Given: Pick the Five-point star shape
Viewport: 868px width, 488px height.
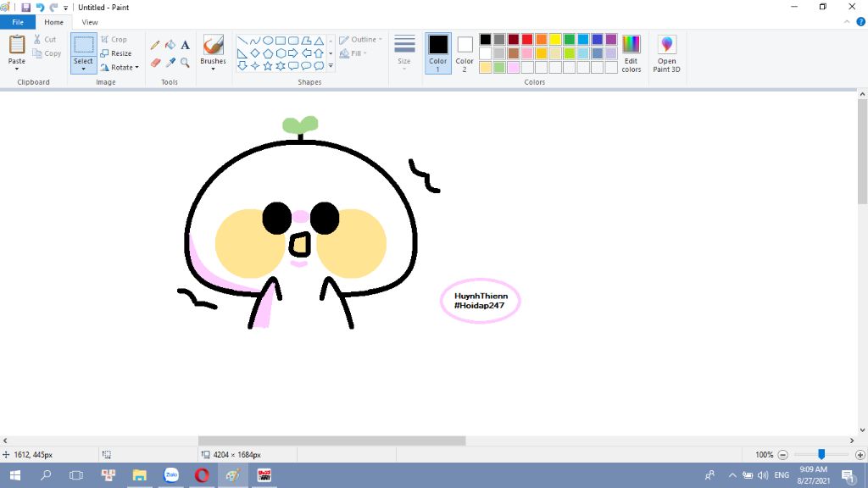Looking at the screenshot, I should [268, 66].
